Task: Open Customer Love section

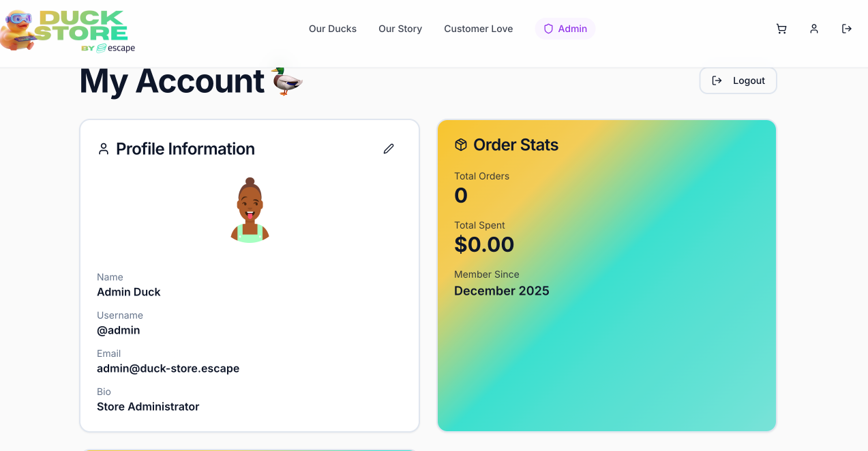Action: [479, 29]
